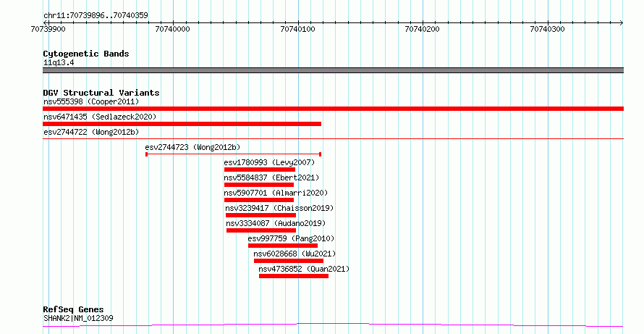Screen dimensions: 644x334
Task: Open nsv6028668 (Wu2021) variant
Action: (x=295, y=254)
